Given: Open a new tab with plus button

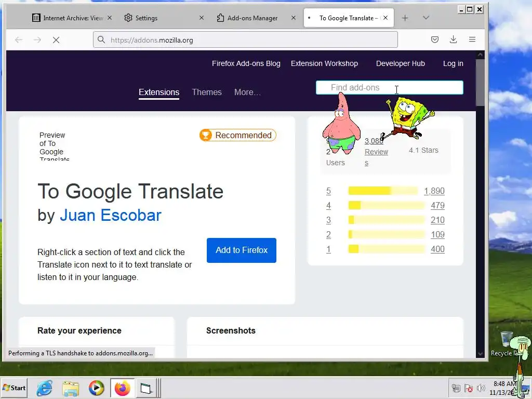Looking at the screenshot, I should point(405,18).
